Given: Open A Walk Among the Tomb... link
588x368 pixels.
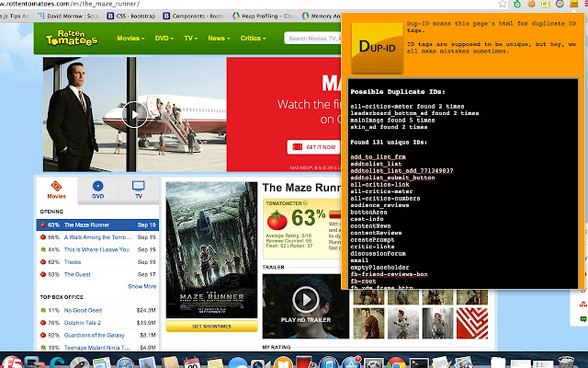Looking at the screenshot, I should click(97, 237).
